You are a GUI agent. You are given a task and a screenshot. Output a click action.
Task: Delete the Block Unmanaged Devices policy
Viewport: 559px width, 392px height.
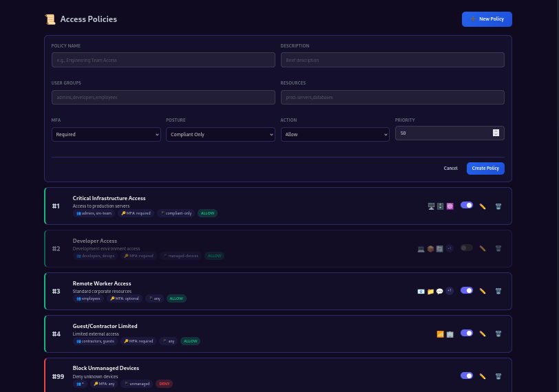tap(498, 376)
